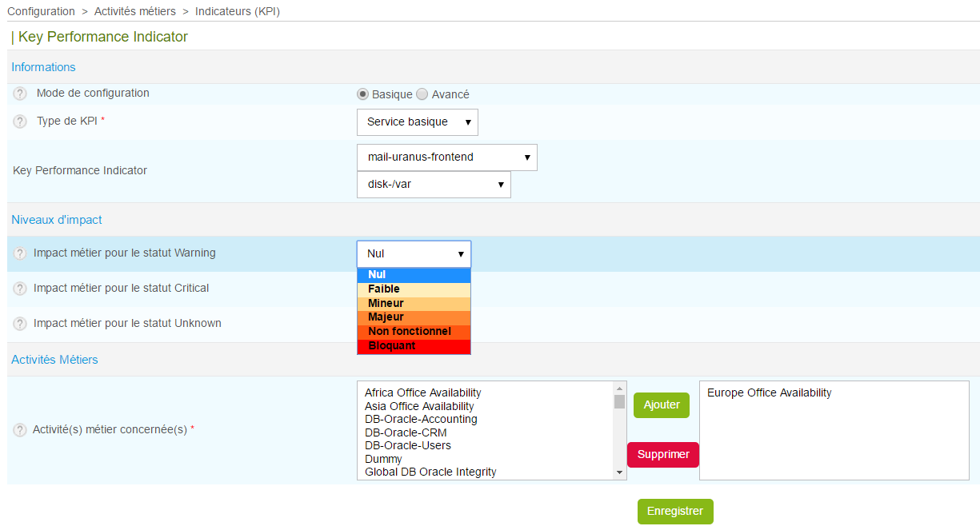
Task: Select Africa Office Availability in the list
Action: [422, 393]
